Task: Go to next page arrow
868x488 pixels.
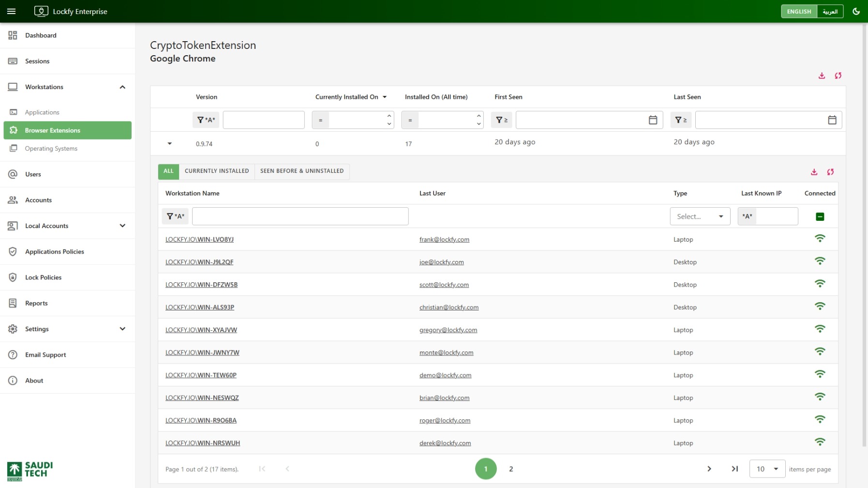Action: [x=709, y=469]
